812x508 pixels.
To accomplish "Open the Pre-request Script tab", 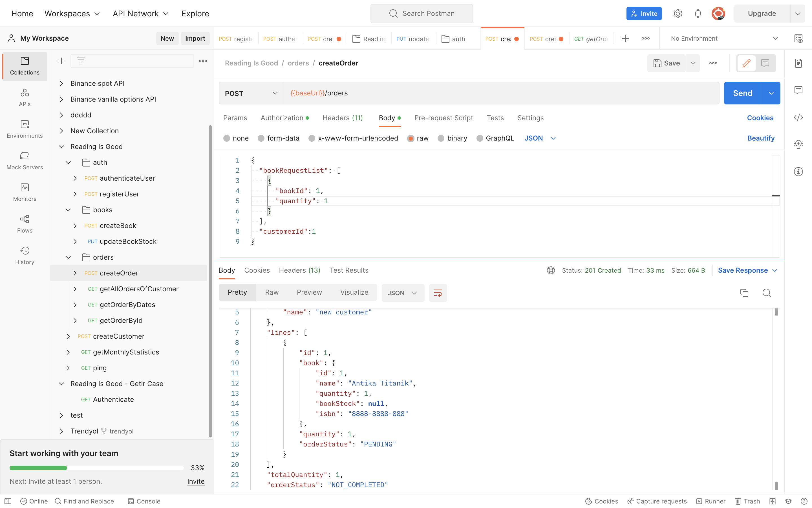I will [443, 118].
